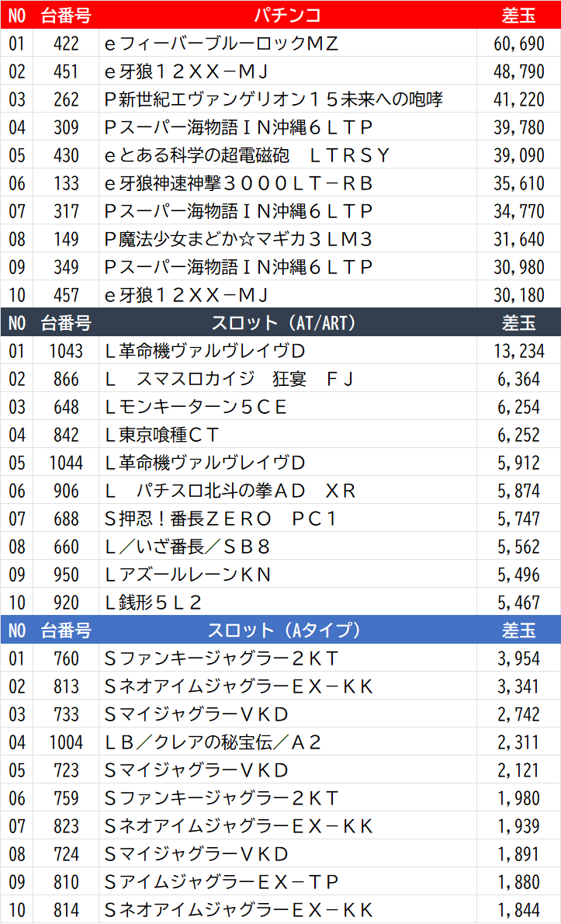Select ＬモンキーターンＶＣＥ row name
Viewport: 561px width, 924px height.
[196, 407]
